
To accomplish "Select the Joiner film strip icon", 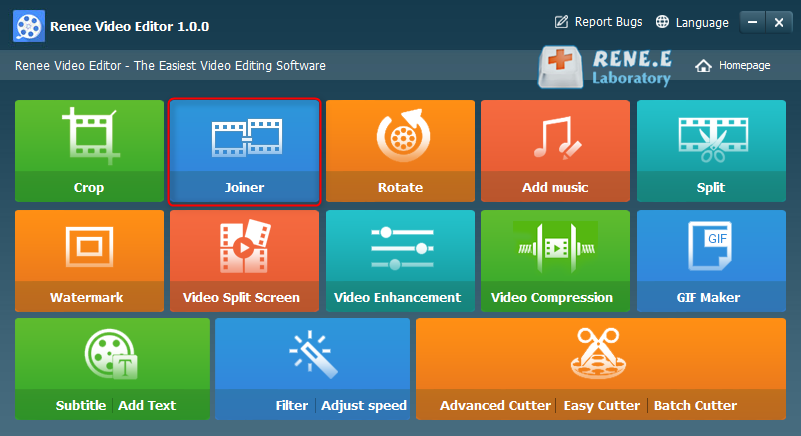I will point(245,138).
